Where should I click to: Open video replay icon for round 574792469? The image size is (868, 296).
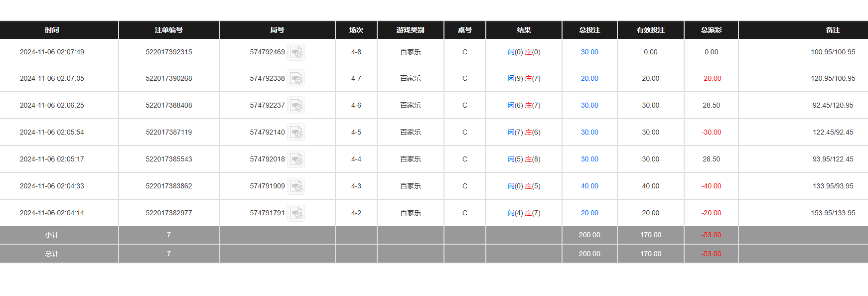pyautogui.click(x=296, y=52)
